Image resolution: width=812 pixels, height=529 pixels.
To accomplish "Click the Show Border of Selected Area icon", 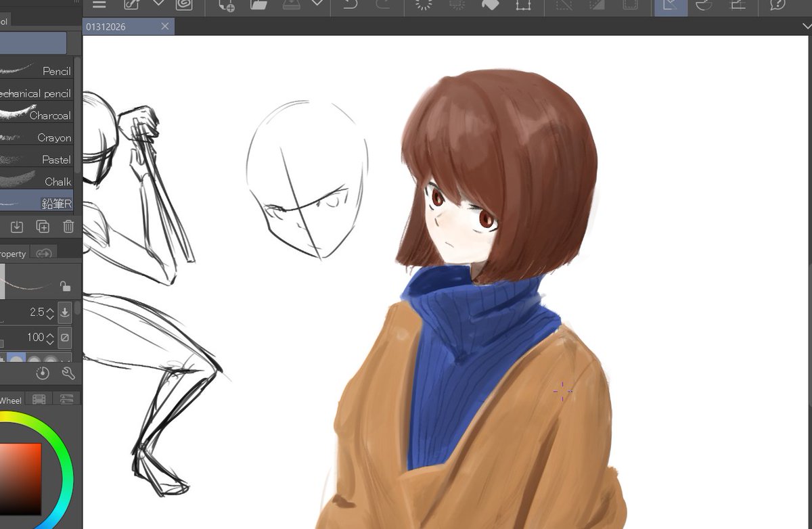I will pos(630,3).
